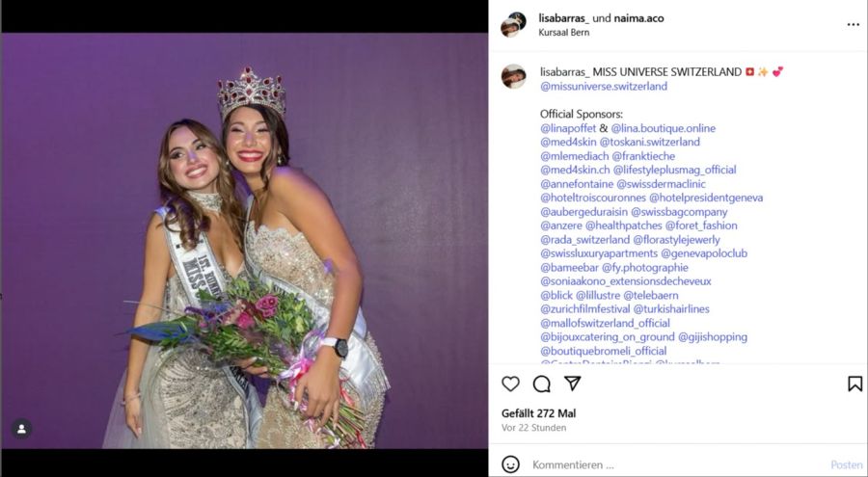
Task: Show tagged people icon on photo
Action: pyautogui.click(x=21, y=429)
